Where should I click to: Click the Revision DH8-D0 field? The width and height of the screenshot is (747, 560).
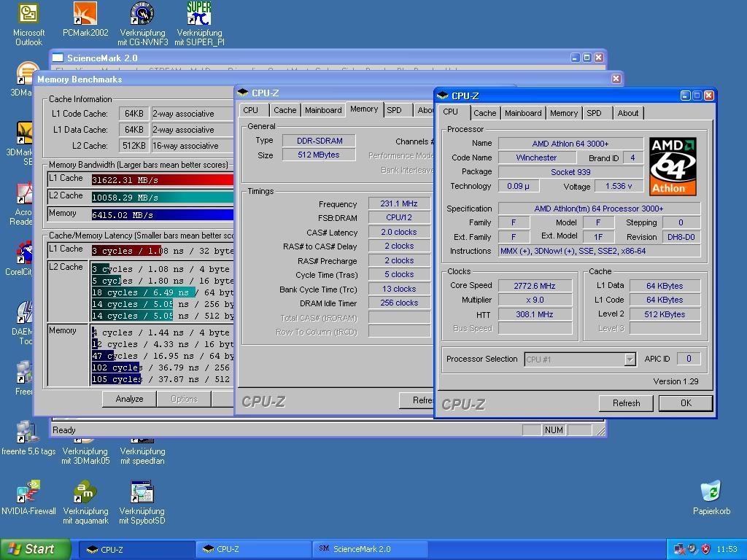(x=681, y=237)
